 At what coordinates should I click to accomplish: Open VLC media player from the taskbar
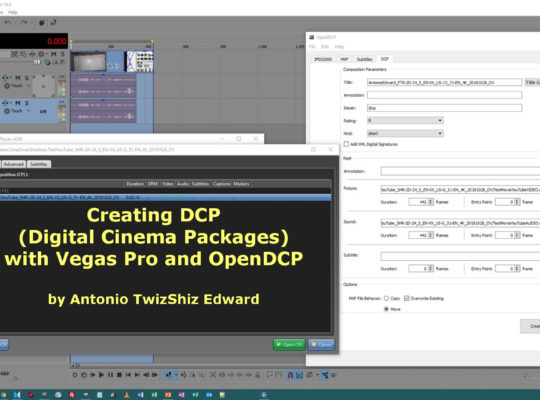click(127, 395)
